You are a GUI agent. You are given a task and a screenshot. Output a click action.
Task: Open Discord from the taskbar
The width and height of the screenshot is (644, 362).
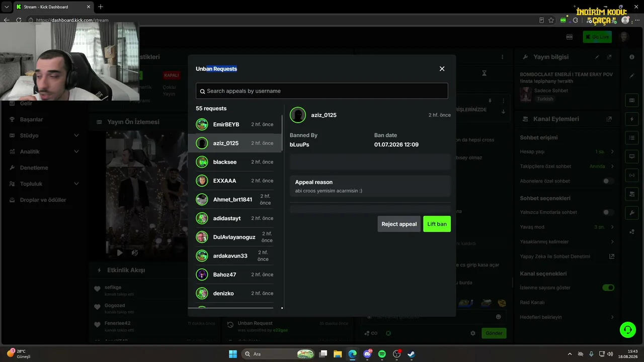[367, 354]
